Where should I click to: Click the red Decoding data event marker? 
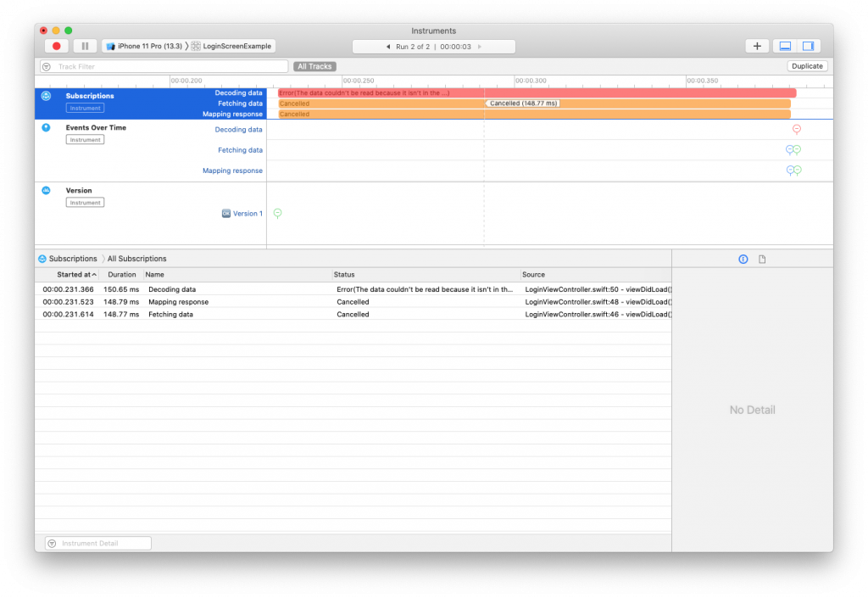coord(797,129)
